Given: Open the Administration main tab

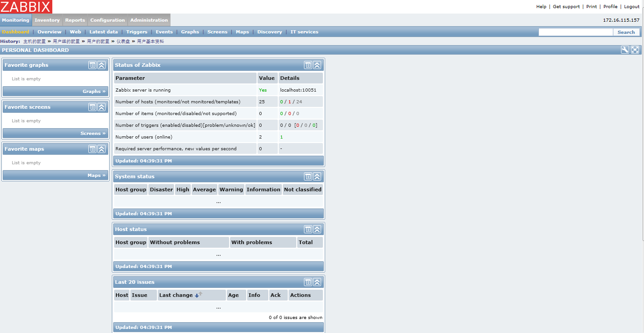Looking at the screenshot, I should tap(149, 20).
